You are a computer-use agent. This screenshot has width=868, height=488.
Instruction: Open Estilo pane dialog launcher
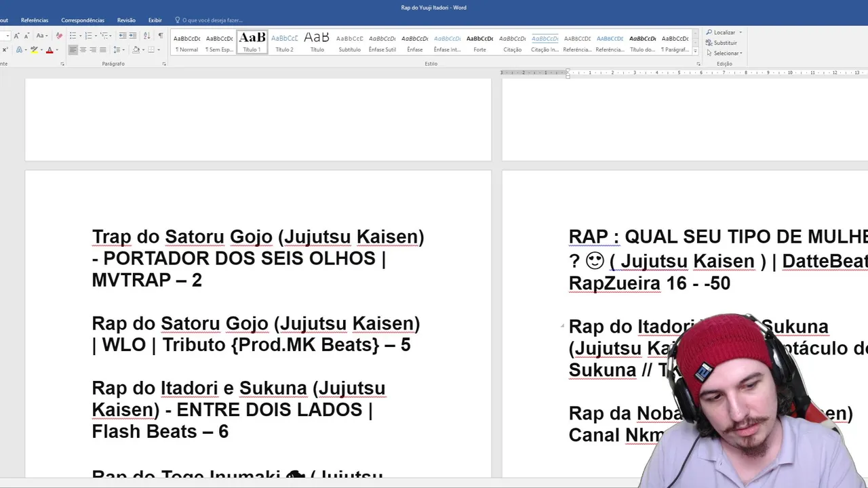[698, 64]
